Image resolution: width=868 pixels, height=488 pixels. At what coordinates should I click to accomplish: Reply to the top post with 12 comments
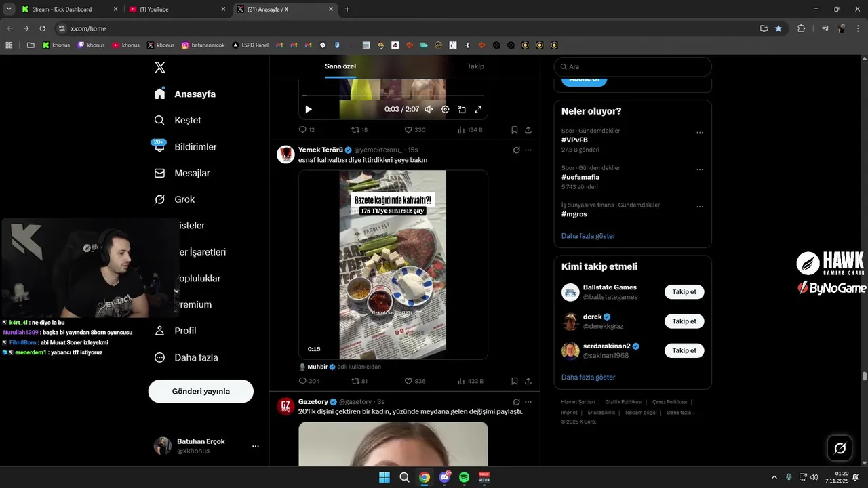pyautogui.click(x=307, y=129)
